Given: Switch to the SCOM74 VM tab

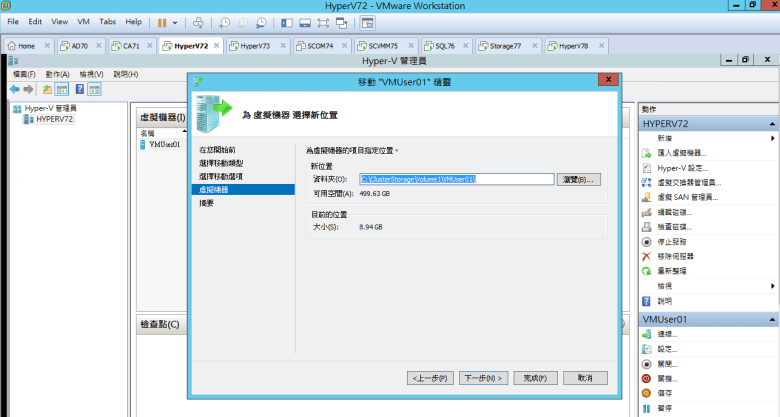Looking at the screenshot, I should pyautogui.click(x=319, y=46).
